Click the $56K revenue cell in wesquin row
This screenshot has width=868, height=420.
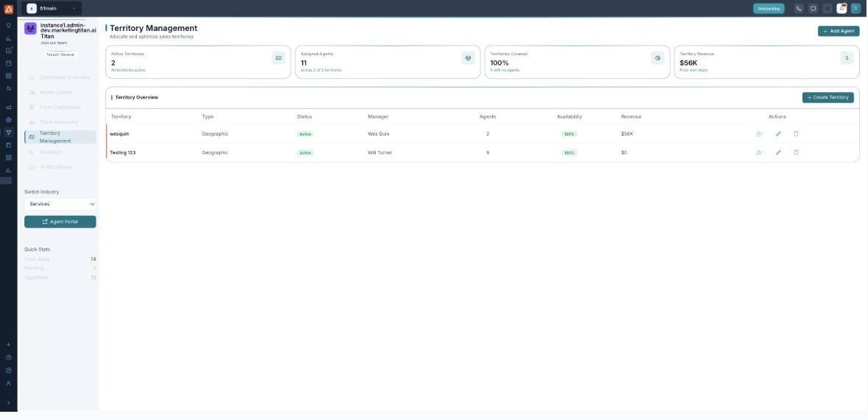pyautogui.click(x=627, y=134)
